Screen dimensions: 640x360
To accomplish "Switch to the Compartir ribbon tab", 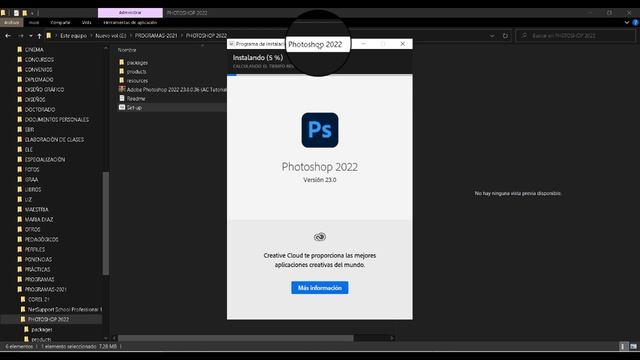I will coord(60,22).
